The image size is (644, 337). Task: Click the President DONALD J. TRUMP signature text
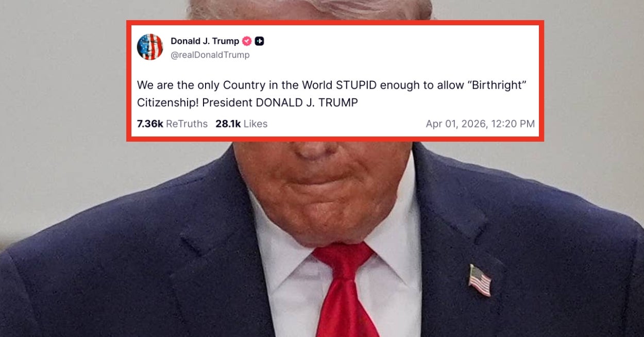280,103
